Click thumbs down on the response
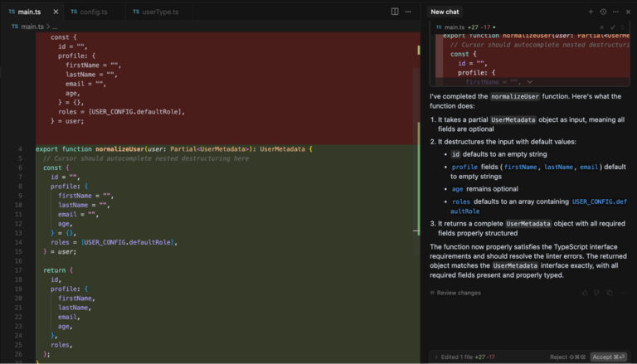This screenshot has height=364, width=637. (596, 293)
